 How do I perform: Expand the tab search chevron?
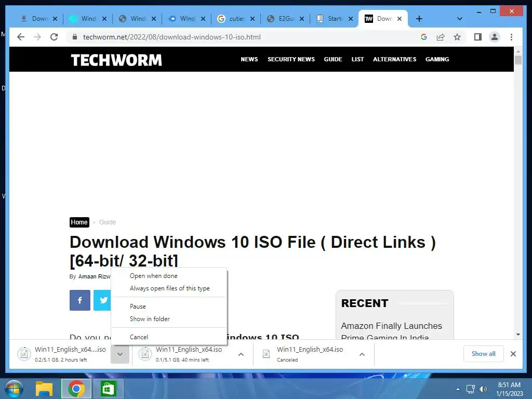tap(460, 19)
